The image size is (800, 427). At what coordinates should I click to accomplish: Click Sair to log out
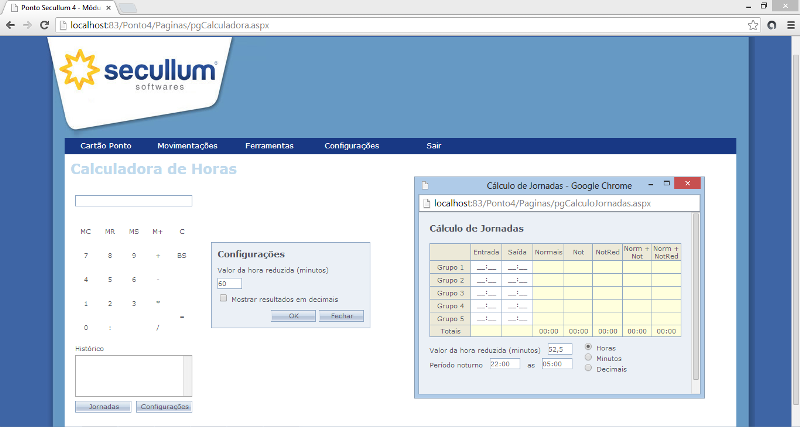click(434, 146)
